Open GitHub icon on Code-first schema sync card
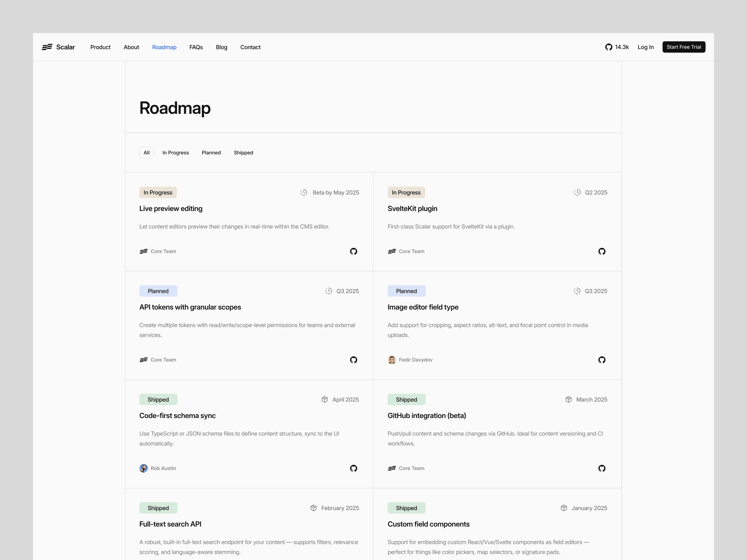The image size is (747, 560). [353, 468]
